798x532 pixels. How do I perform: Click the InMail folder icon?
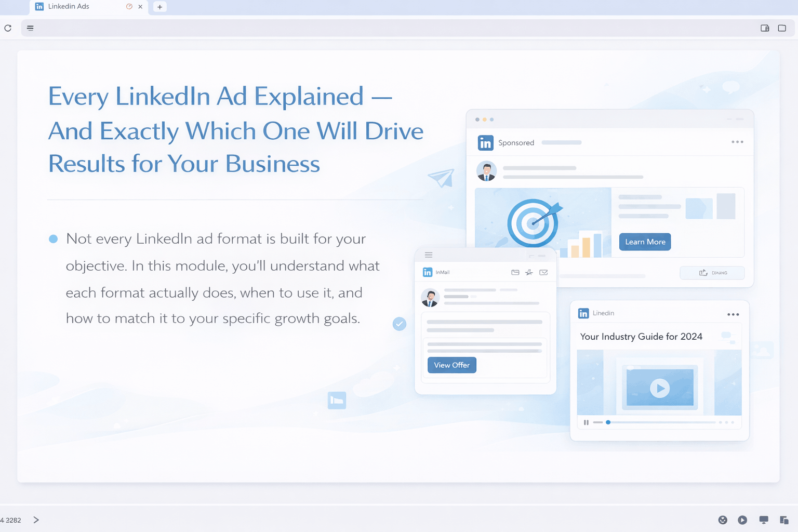[515, 272]
